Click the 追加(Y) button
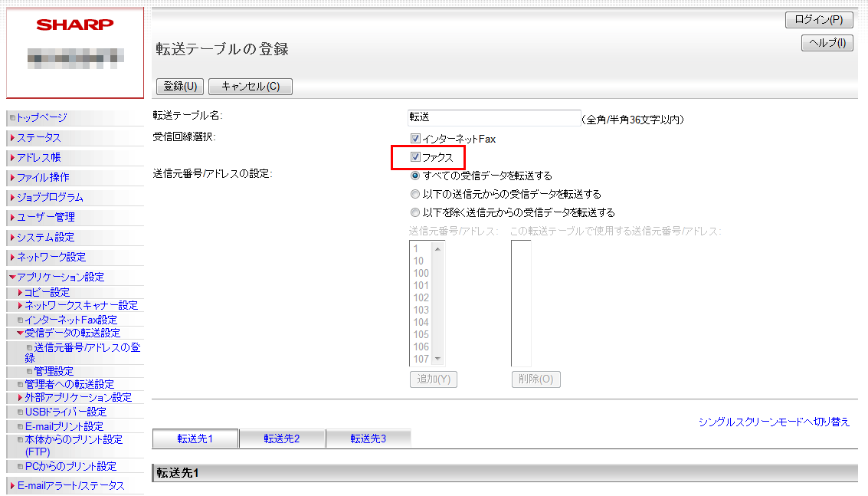This screenshot has width=868, height=496. (434, 379)
